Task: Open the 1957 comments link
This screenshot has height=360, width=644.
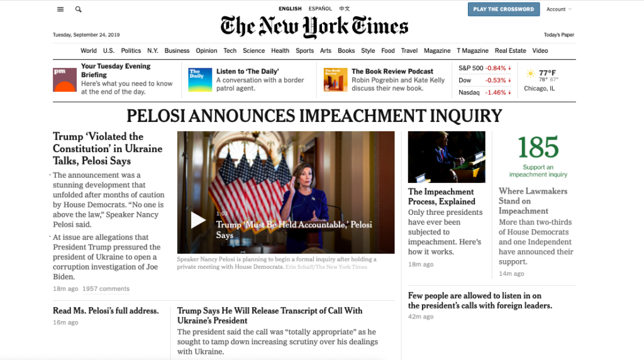Action: [x=106, y=288]
